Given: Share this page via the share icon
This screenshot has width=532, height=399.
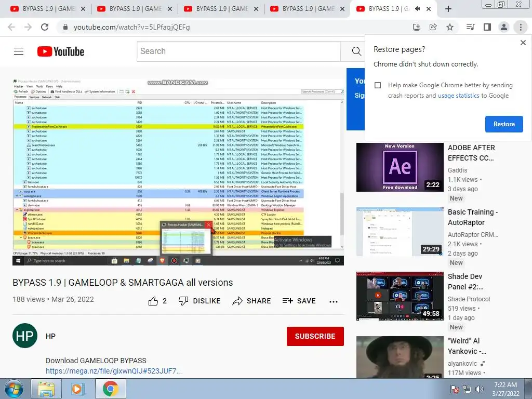Looking at the screenshot, I should tap(433, 27).
